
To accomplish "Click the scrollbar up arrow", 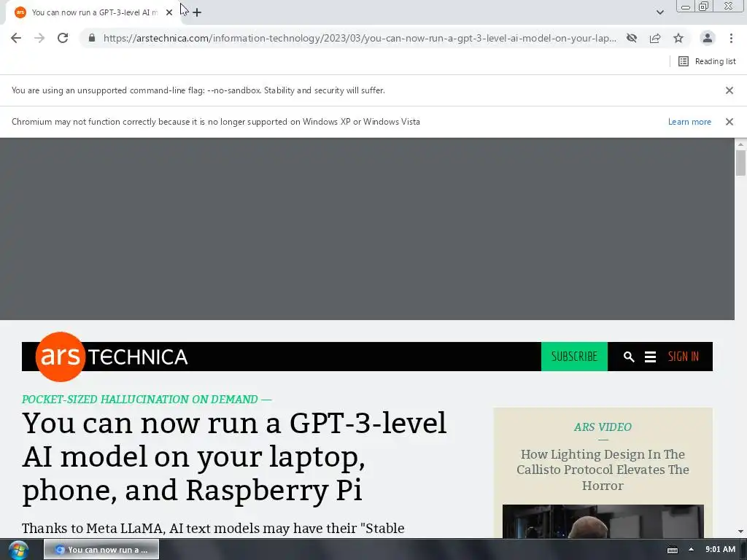I will (x=740, y=144).
